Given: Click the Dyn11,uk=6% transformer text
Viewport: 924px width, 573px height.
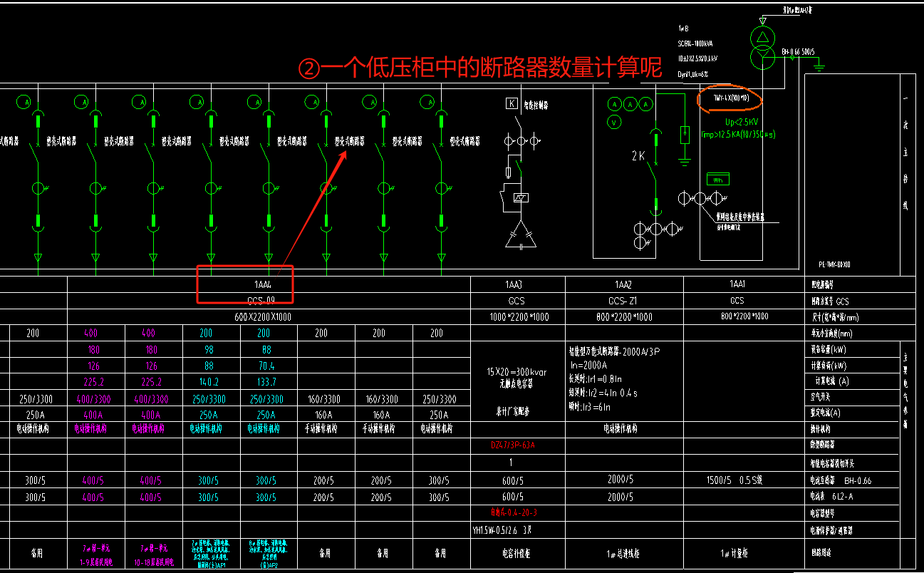Looking at the screenshot, I should pyautogui.click(x=695, y=74).
